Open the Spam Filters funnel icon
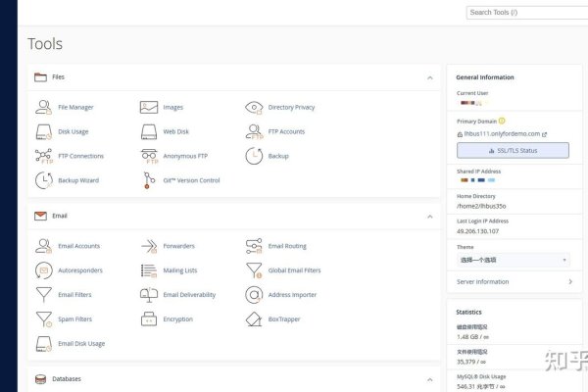The width and height of the screenshot is (588, 392). [x=43, y=318]
